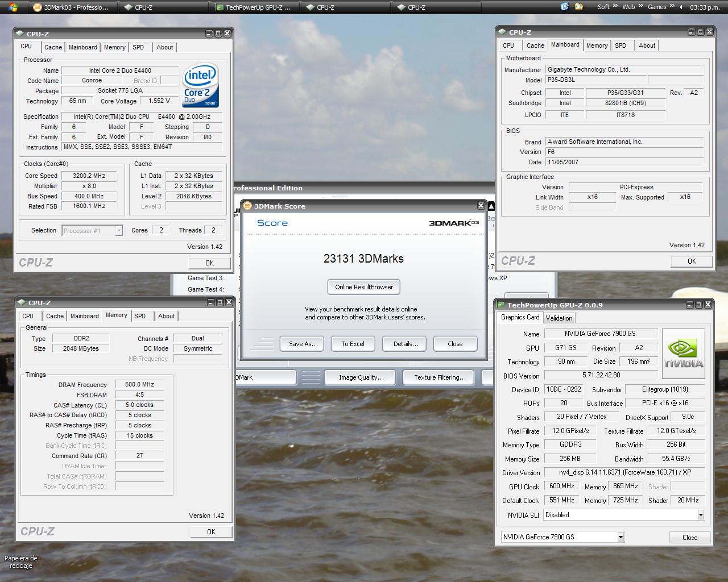Select Graphics Card tab in GPU-Z
Screen dimensions: 728x582
(x=520, y=317)
